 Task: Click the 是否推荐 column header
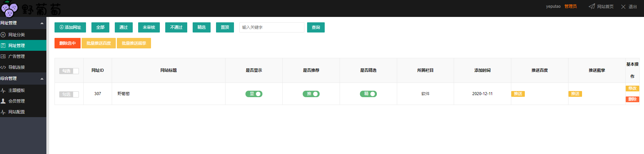[311, 70]
